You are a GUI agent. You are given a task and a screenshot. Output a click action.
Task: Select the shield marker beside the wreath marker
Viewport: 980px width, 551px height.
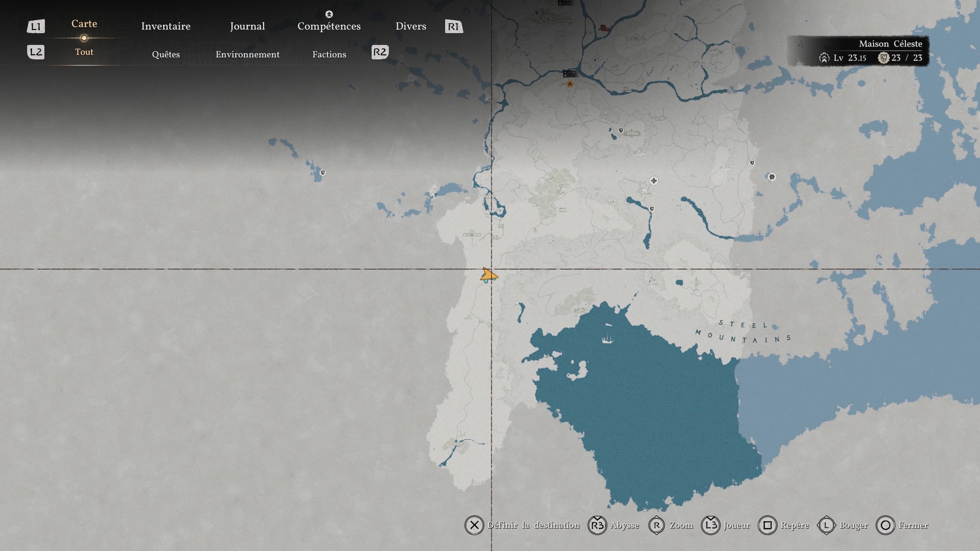click(x=752, y=163)
